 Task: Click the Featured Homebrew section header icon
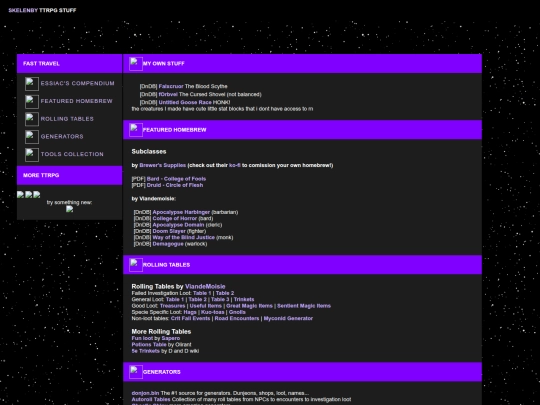coord(136,130)
